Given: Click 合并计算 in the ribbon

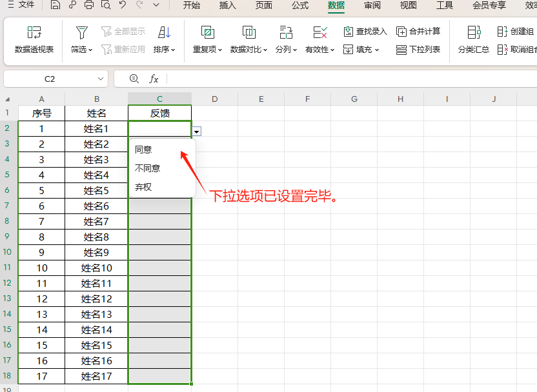Looking at the screenshot, I should pyautogui.click(x=418, y=32).
